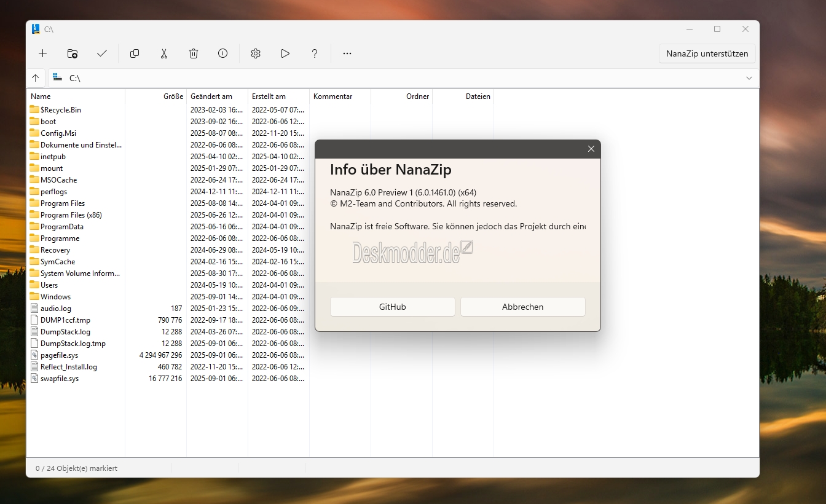Click the Copy toolbar icon
The image size is (826, 504).
pyautogui.click(x=135, y=53)
